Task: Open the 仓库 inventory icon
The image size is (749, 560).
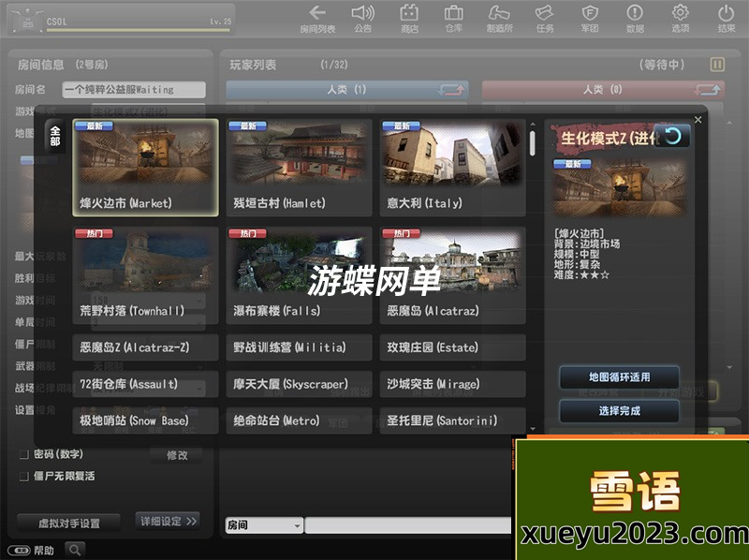Action: point(454,13)
